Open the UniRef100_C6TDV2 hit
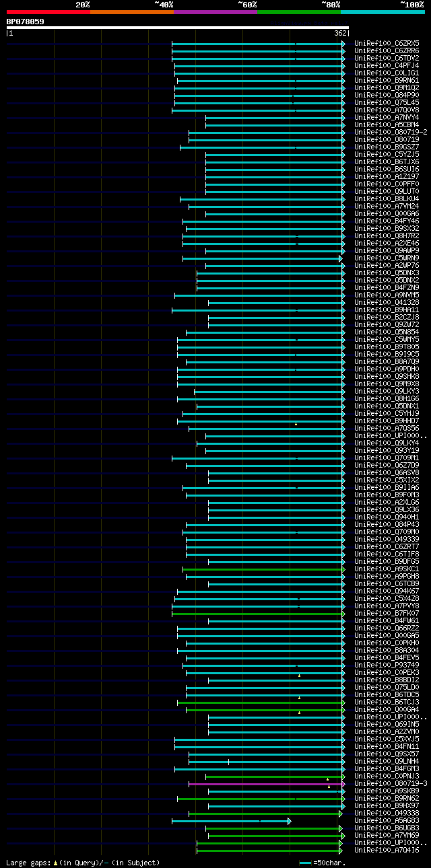 click(x=387, y=58)
